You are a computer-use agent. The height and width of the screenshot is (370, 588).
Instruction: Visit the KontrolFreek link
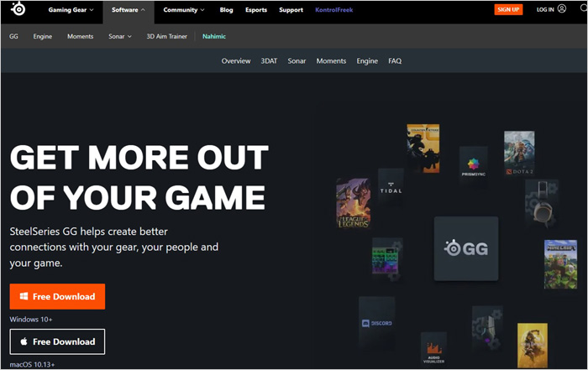(333, 10)
